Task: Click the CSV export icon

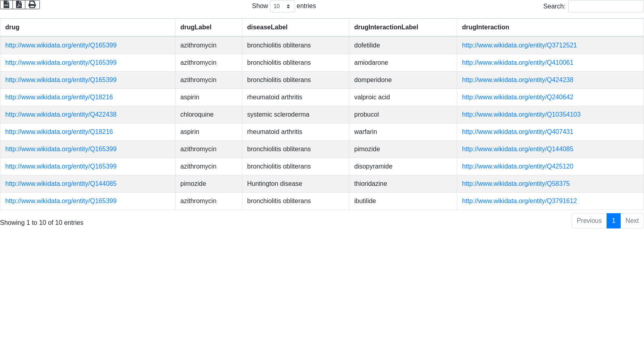Action: tap(6, 4)
